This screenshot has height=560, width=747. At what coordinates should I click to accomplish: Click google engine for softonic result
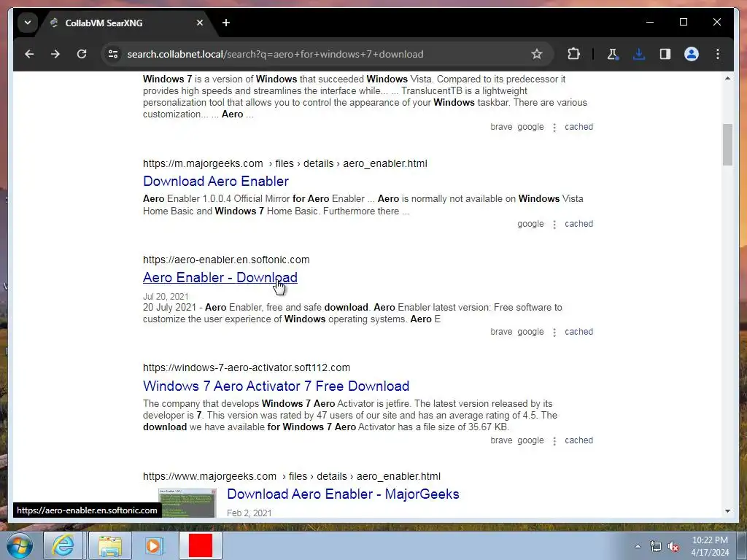[530, 332]
